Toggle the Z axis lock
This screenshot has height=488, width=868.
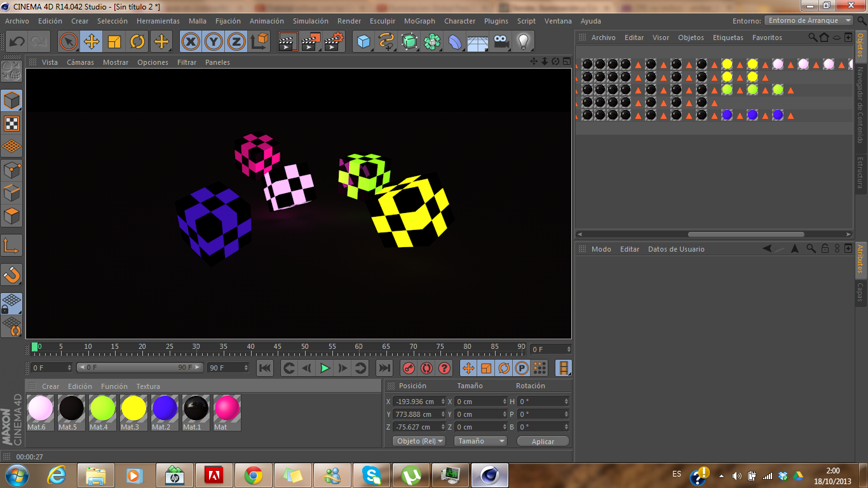pos(236,42)
